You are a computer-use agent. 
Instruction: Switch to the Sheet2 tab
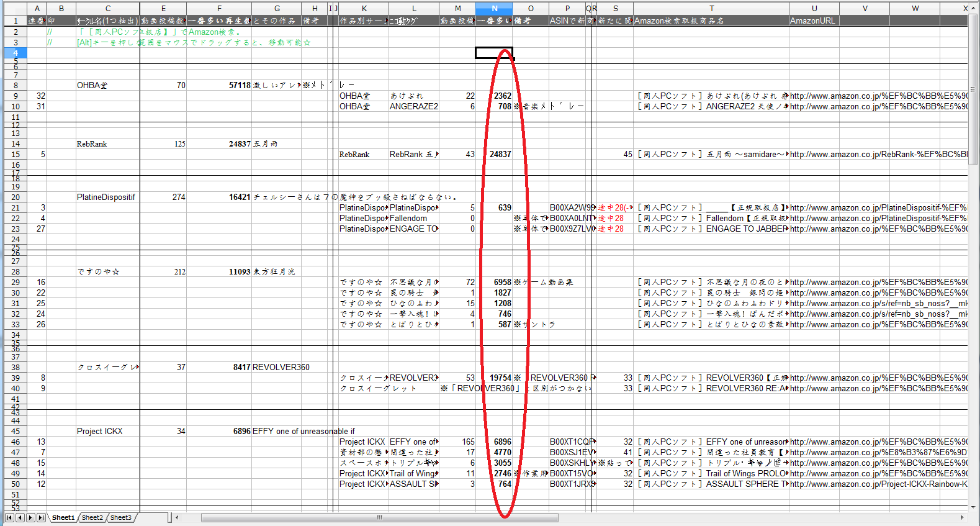click(x=92, y=517)
